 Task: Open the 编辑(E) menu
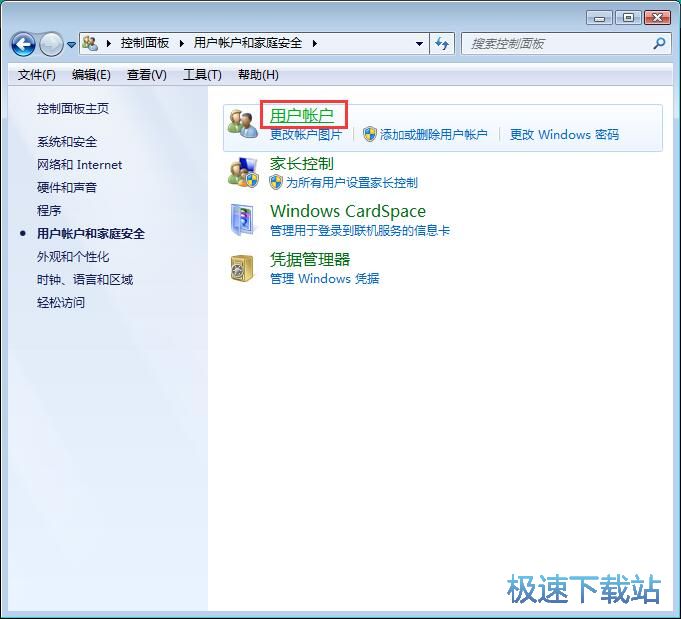(x=91, y=75)
